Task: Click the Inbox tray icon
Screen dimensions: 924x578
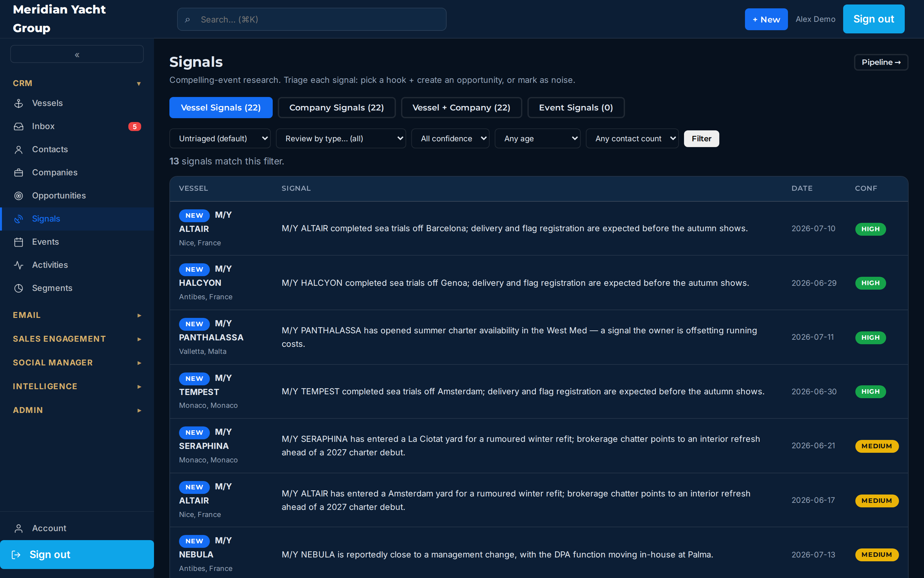Action: tap(18, 127)
